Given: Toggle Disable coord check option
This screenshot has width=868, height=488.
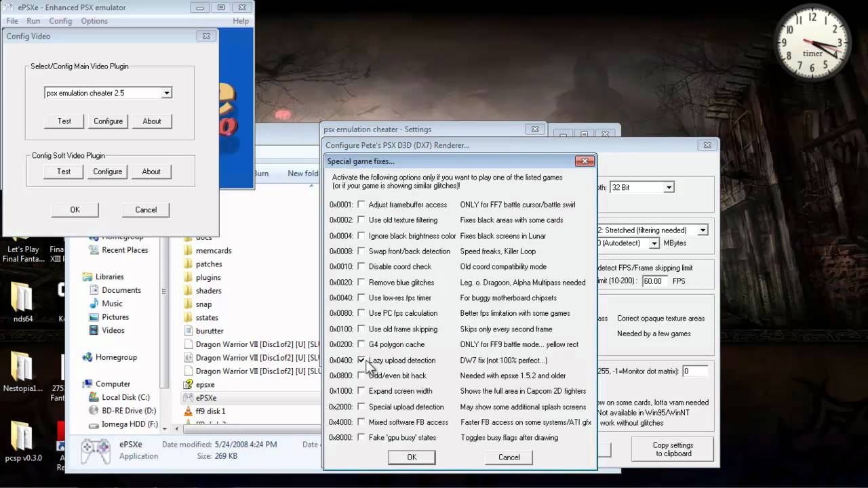Looking at the screenshot, I should coord(361,266).
